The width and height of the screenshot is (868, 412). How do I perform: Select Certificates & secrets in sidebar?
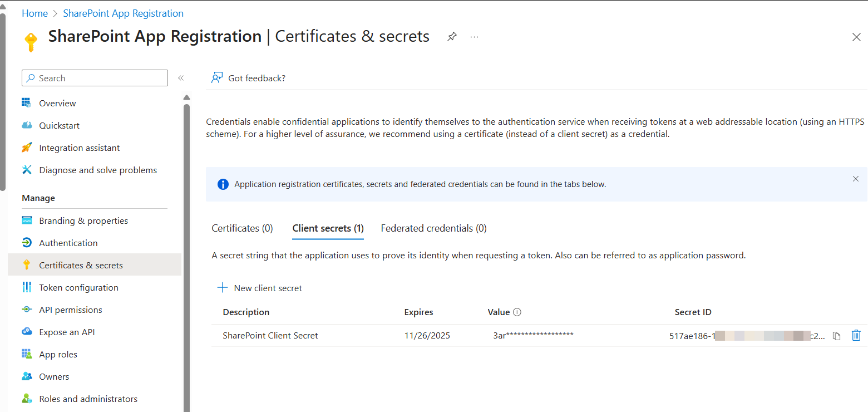[95, 265]
